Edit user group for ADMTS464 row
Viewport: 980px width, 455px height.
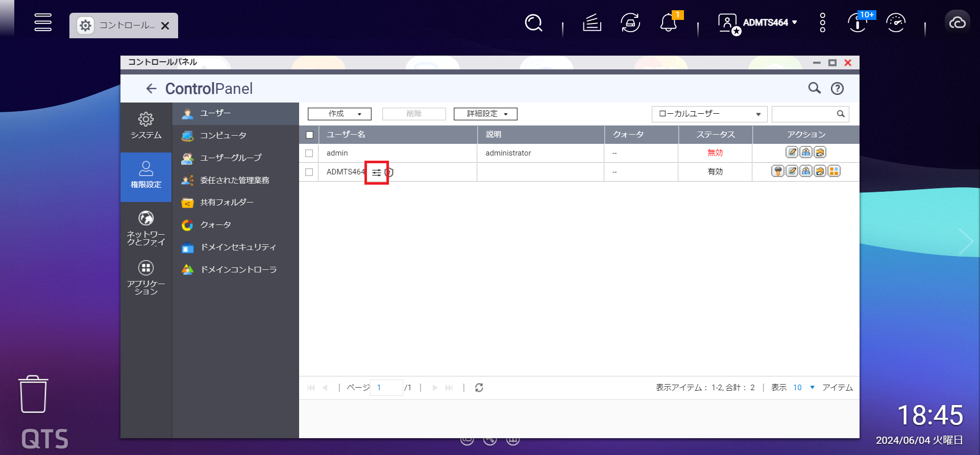[806, 171]
